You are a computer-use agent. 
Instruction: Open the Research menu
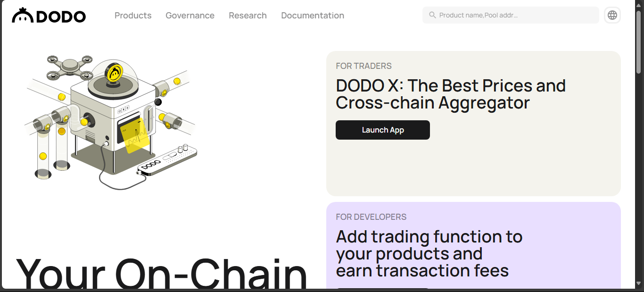tap(248, 16)
